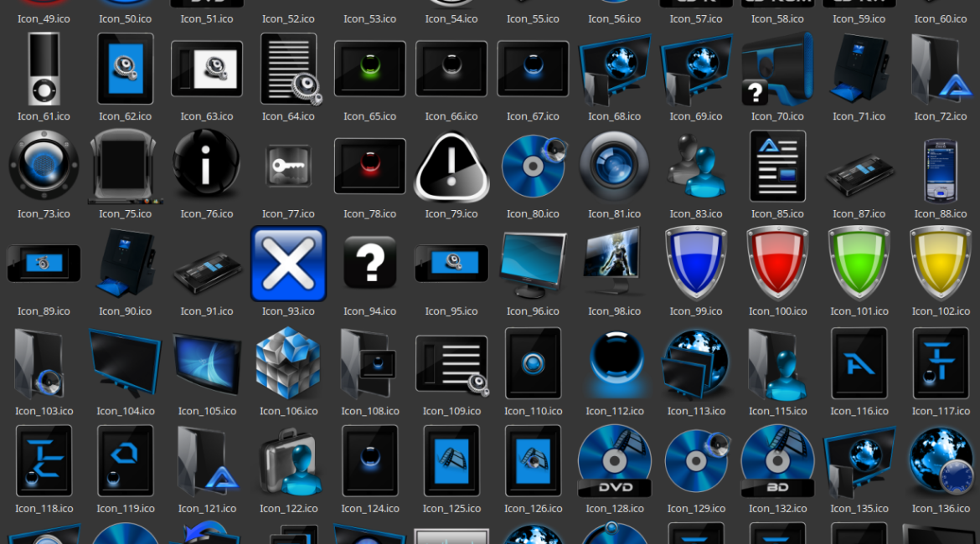Select the yellow shield Icon_102.ico
The image size is (980, 544).
click(941, 264)
